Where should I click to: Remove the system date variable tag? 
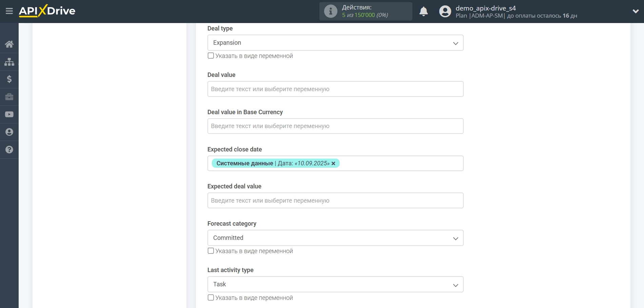[334, 163]
